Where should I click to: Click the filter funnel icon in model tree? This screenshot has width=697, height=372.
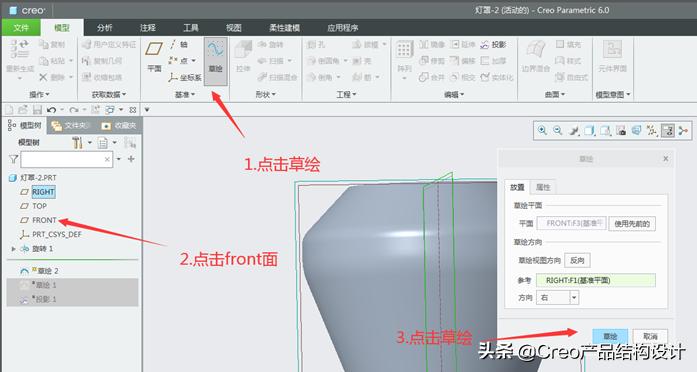tap(14, 159)
